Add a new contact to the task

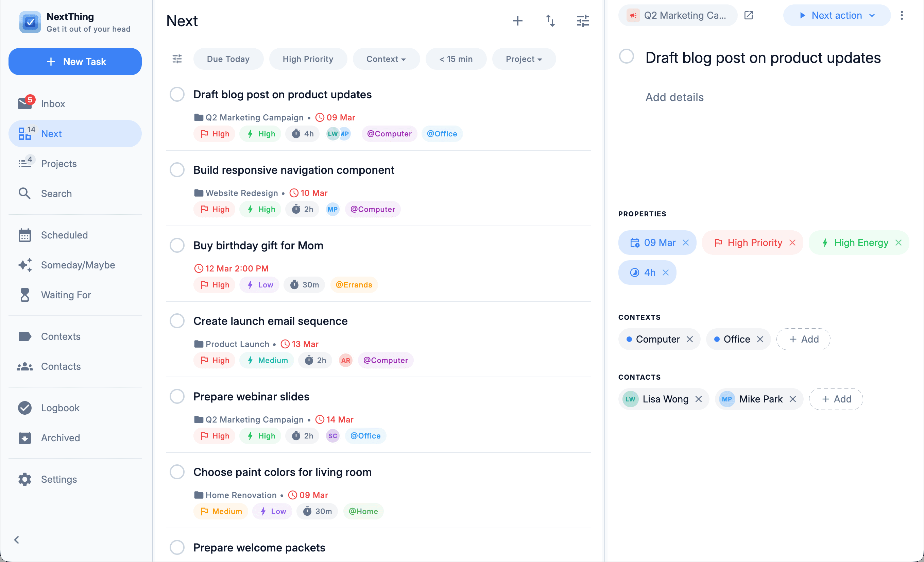(836, 399)
